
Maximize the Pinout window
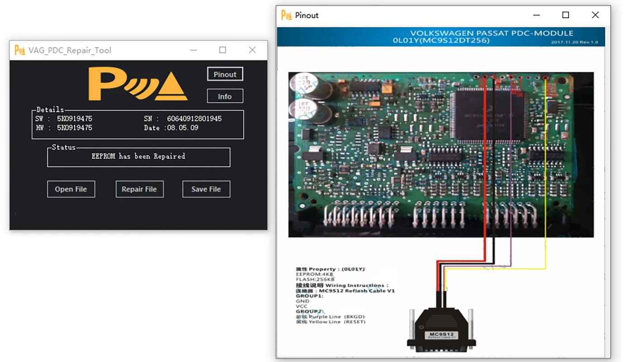(x=565, y=15)
